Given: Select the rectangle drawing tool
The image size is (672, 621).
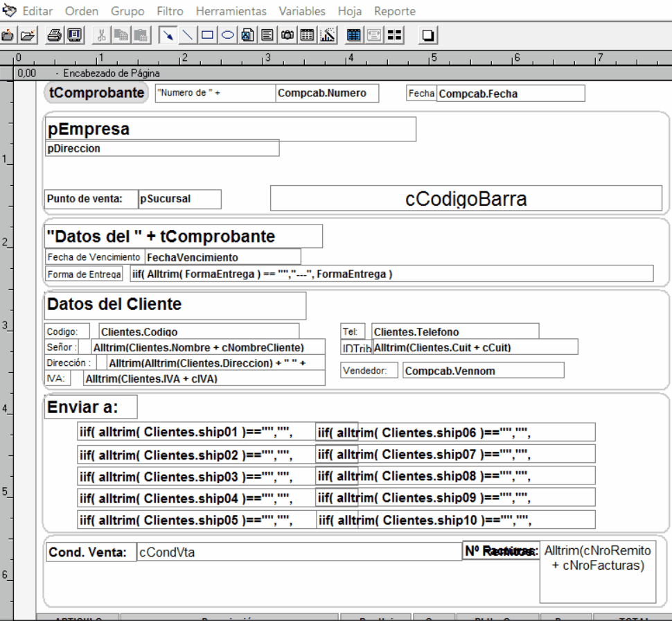Looking at the screenshot, I should pyautogui.click(x=207, y=35).
